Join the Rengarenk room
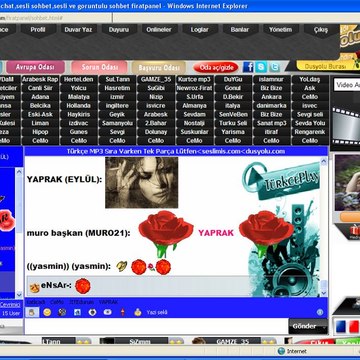Image resolution: width=360 pixels, height=360 pixels. (x=310, y=132)
